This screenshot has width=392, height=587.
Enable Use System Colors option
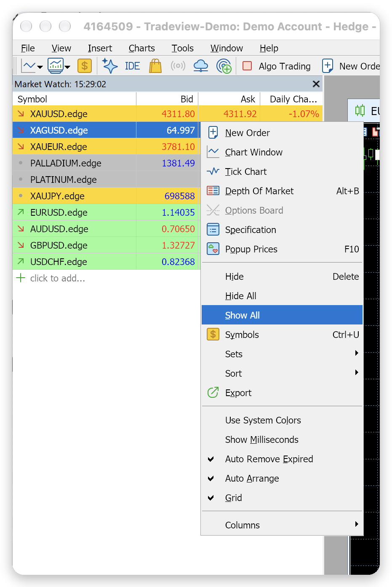(x=282, y=420)
